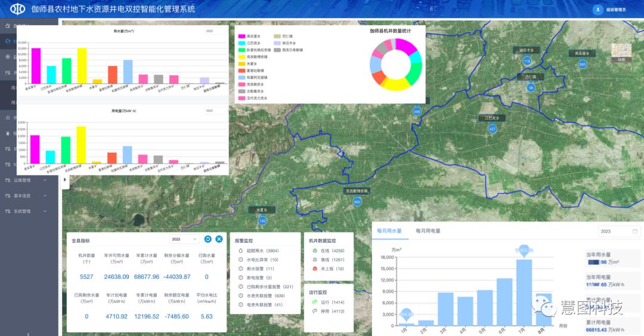This screenshot has width=644, height=336.
Task: Toggle 西克尔库勒镇 legend entry
Action: click(289, 50)
